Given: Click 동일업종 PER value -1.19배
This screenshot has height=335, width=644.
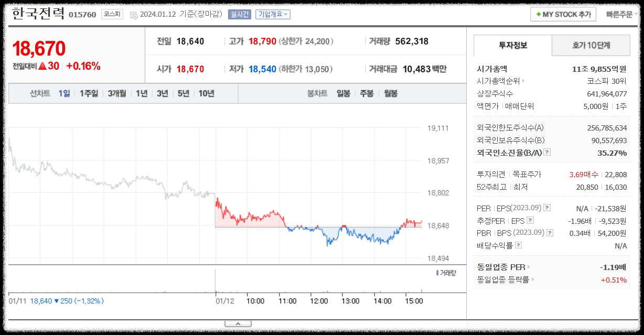Looking at the screenshot, I should (614, 267).
